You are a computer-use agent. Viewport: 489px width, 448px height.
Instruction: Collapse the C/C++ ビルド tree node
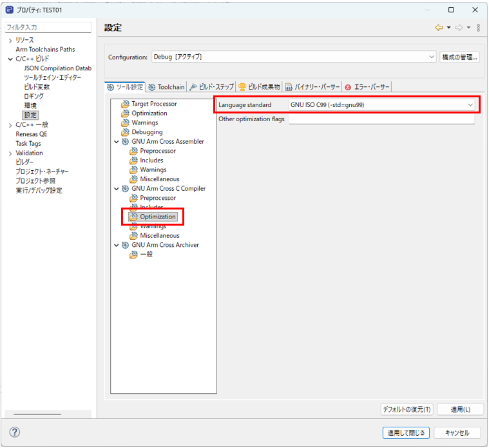(10, 59)
